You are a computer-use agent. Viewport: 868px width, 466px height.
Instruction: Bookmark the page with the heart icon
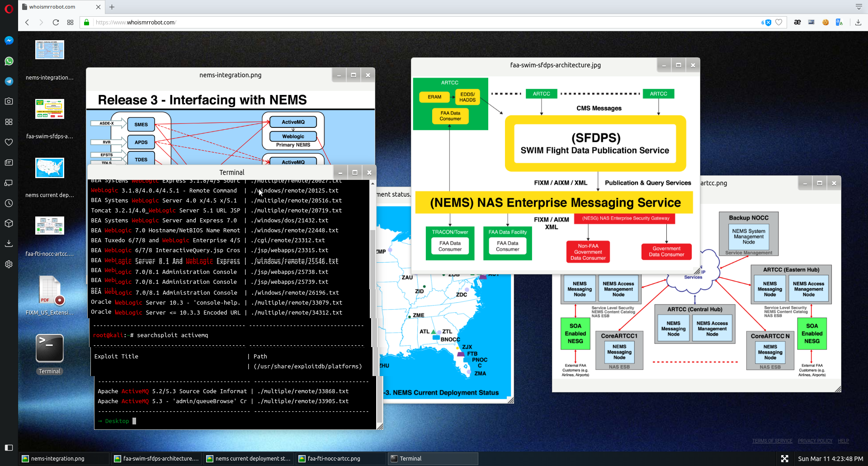pyautogui.click(x=778, y=22)
